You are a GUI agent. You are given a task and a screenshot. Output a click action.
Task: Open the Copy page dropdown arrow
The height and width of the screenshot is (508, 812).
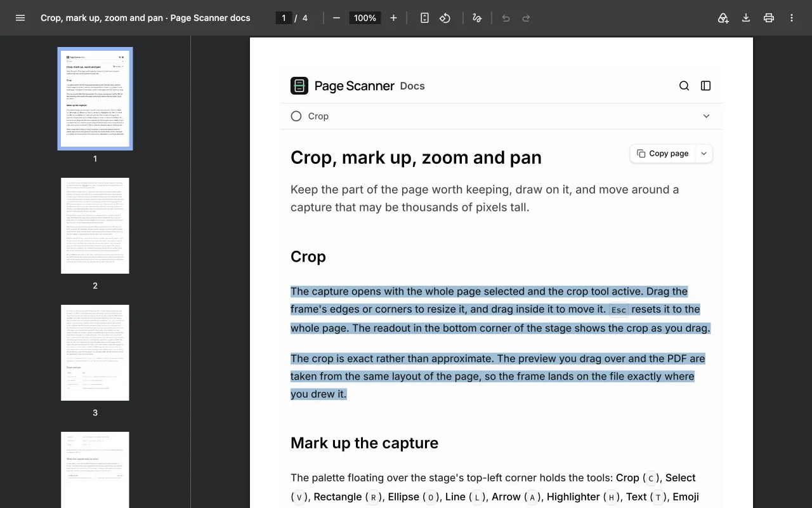coord(704,153)
